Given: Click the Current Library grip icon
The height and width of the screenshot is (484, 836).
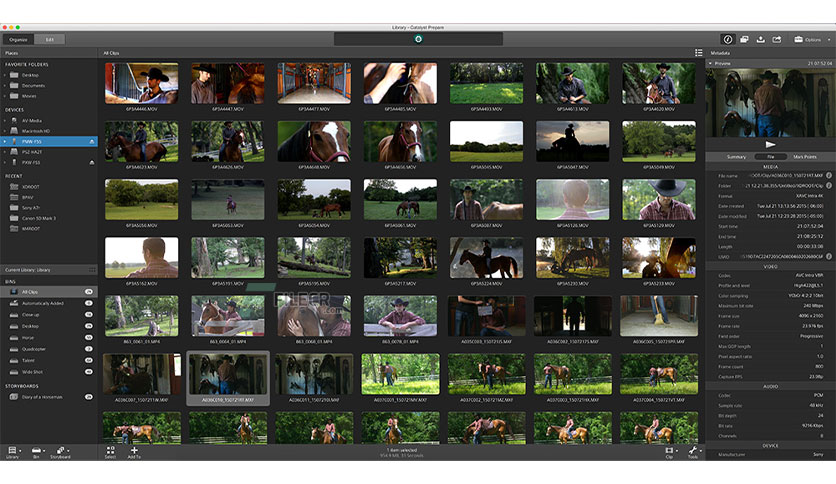Looking at the screenshot, I should 92,270.
